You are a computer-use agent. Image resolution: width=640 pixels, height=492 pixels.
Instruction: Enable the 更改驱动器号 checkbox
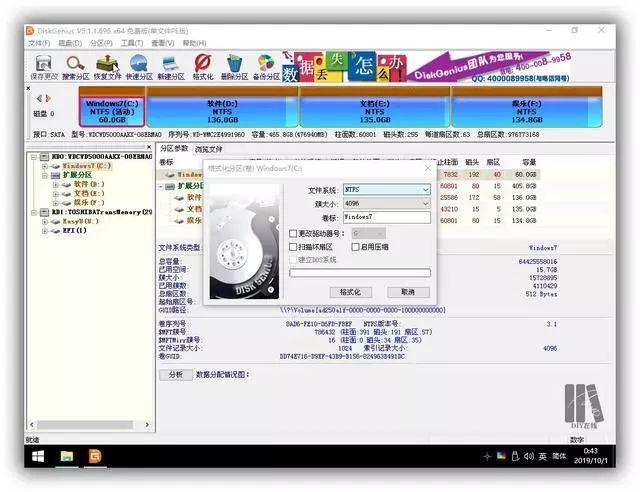pyautogui.click(x=293, y=234)
